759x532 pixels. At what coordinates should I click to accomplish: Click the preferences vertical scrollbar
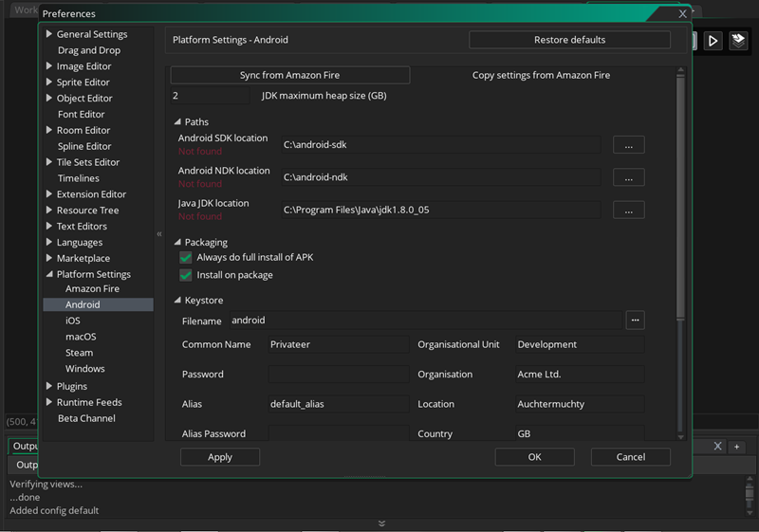(679, 190)
